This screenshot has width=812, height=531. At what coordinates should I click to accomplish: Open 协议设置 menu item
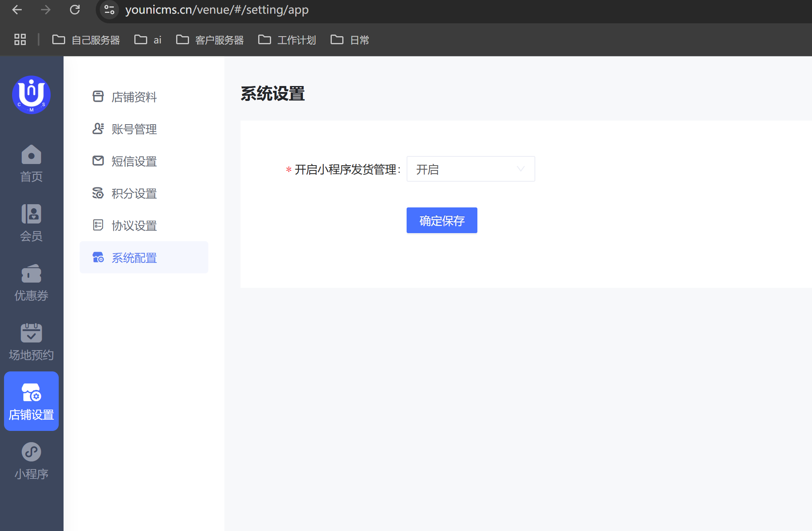click(144, 225)
